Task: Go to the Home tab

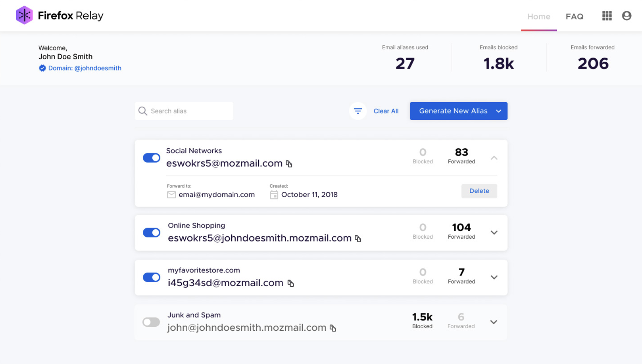Action: pyautogui.click(x=538, y=17)
